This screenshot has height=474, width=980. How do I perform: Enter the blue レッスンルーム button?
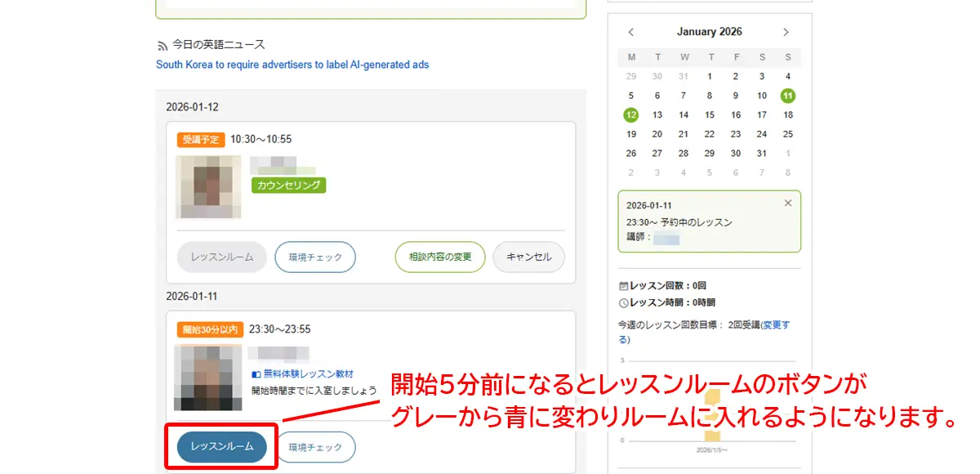[221, 447]
